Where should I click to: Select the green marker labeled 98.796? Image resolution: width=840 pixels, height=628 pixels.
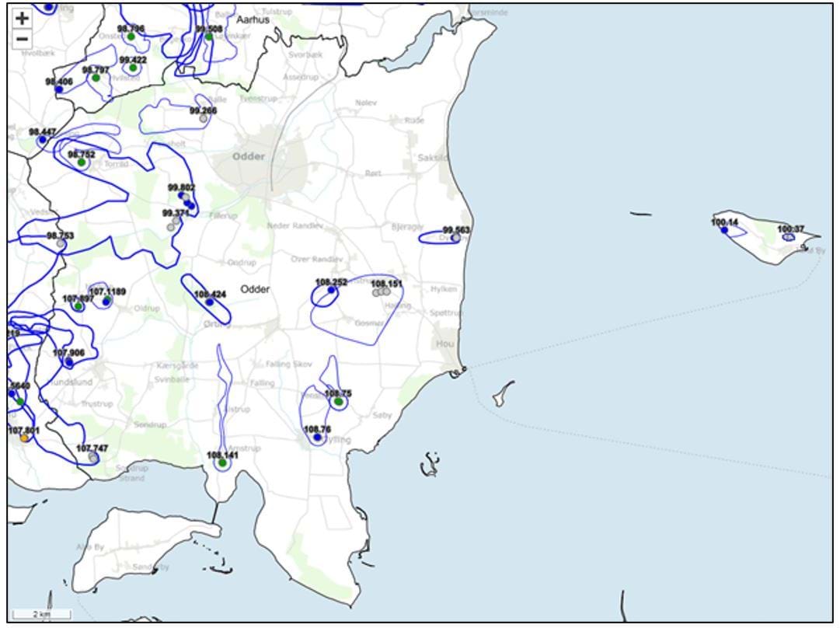coord(131,37)
